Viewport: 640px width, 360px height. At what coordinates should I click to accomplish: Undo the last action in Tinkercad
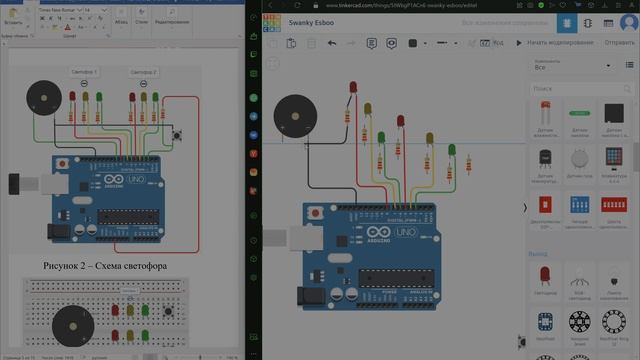point(332,43)
